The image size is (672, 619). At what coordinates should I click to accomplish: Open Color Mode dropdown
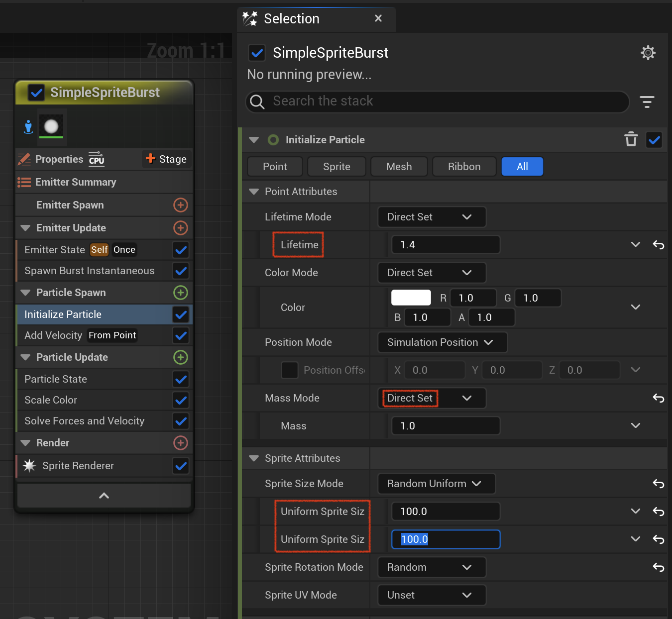[x=432, y=272]
